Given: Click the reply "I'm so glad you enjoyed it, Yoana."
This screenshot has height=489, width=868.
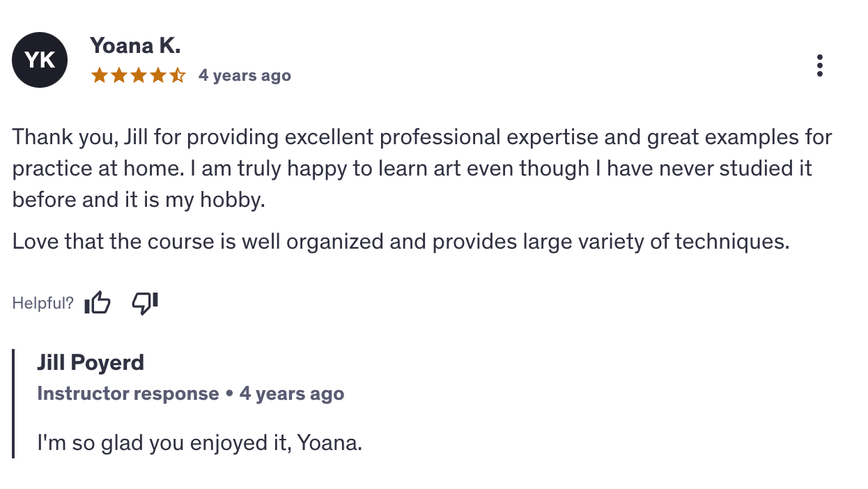Looking at the screenshot, I should click(199, 443).
